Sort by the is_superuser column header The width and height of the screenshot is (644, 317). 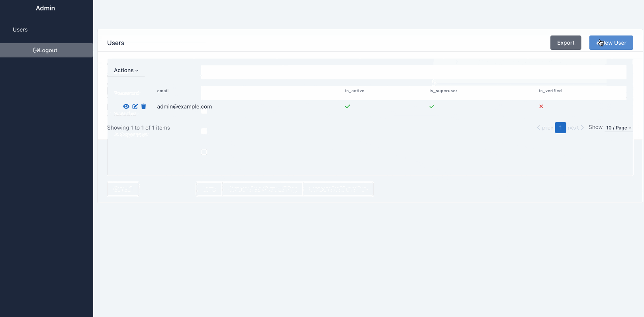pos(443,91)
